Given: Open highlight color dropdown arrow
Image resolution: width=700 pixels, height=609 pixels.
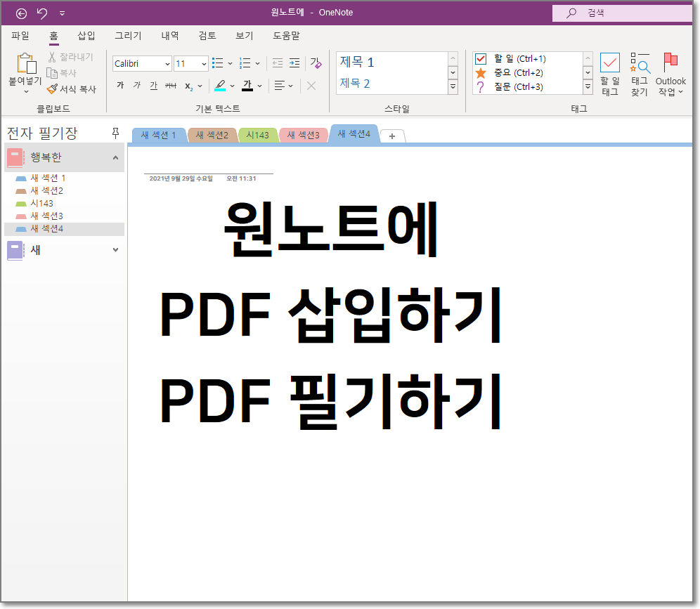Looking at the screenshot, I should click(232, 86).
